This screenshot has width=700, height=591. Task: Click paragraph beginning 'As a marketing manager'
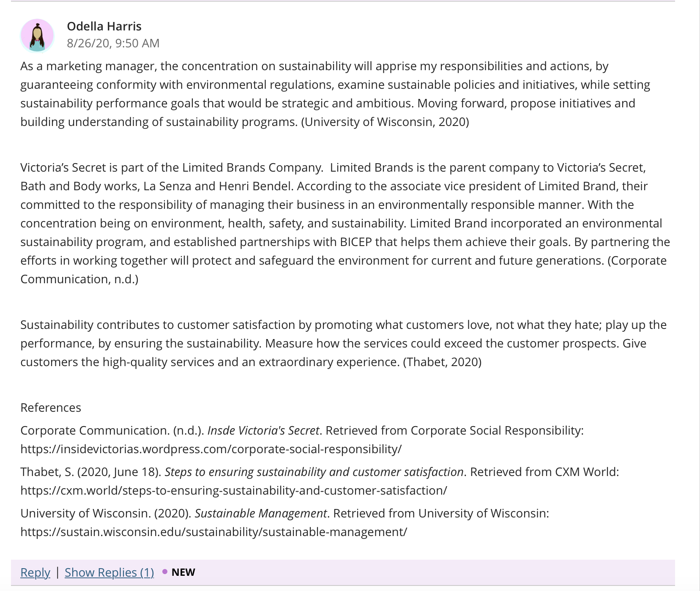(335, 94)
